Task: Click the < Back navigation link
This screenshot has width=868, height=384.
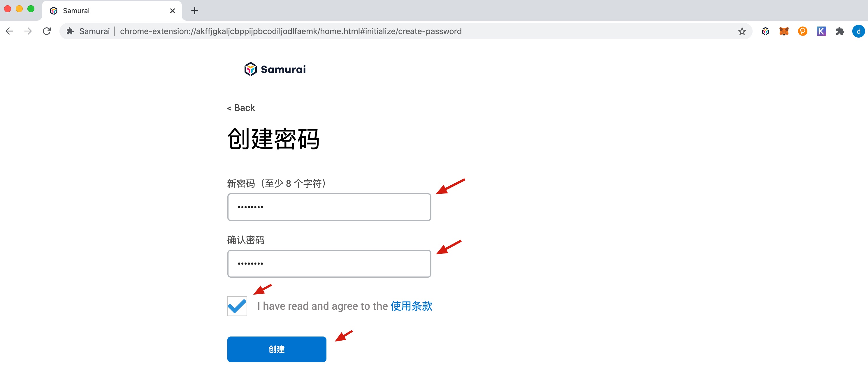Action: [241, 107]
